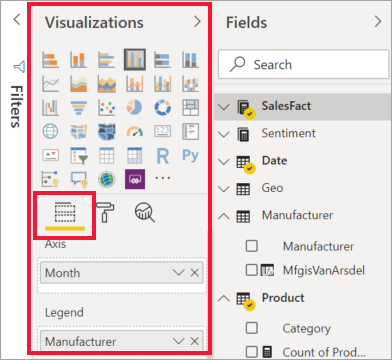Select the Power Apps visual

[x=135, y=179]
